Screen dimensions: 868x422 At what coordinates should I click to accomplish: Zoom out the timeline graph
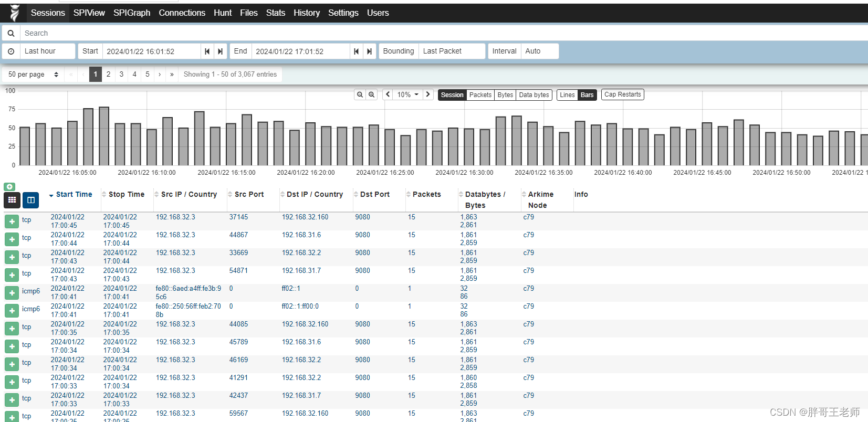click(x=360, y=95)
